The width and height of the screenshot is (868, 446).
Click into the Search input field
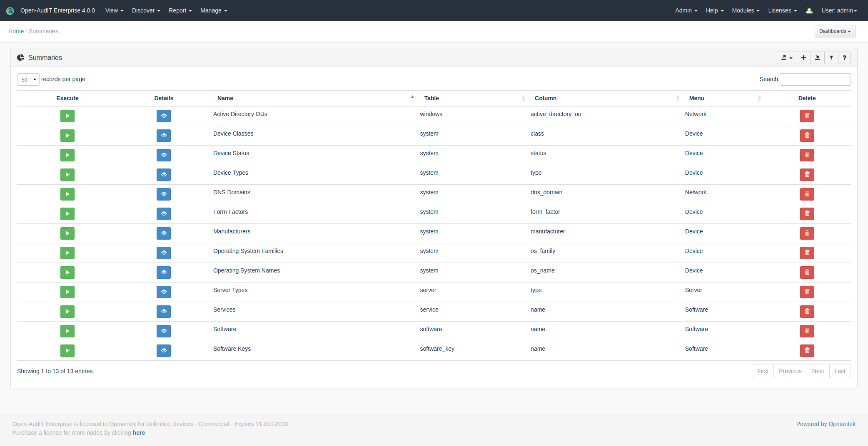tap(815, 79)
